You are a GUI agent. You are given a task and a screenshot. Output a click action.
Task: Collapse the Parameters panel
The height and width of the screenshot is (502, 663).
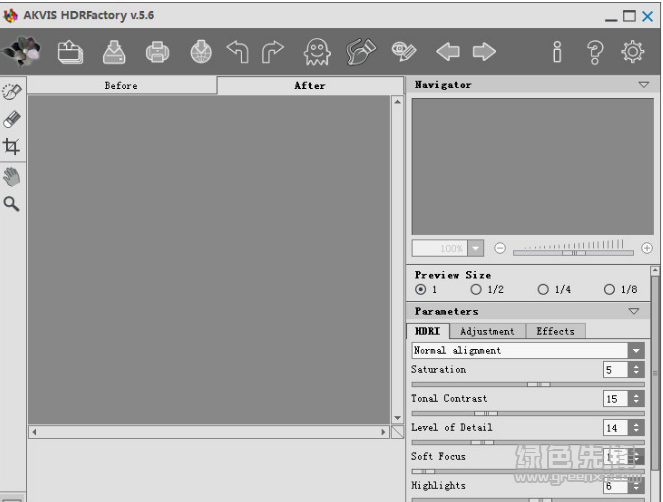pyautogui.click(x=633, y=311)
